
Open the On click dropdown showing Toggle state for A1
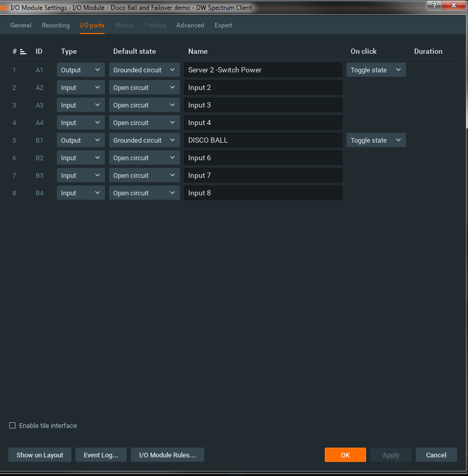(x=375, y=70)
